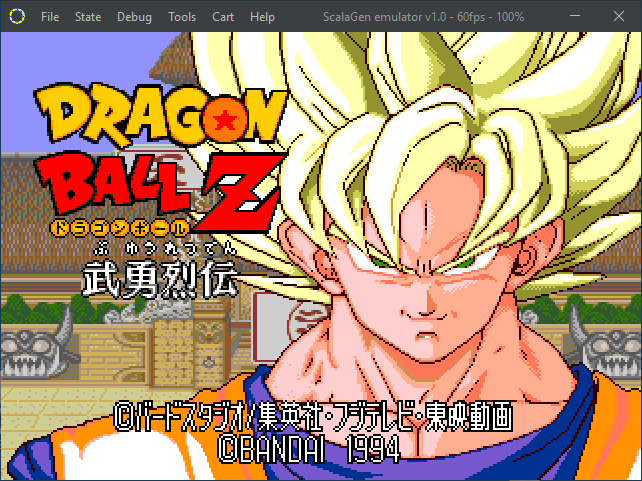Open the Help menu
The image size is (642, 481).
(x=262, y=17)
